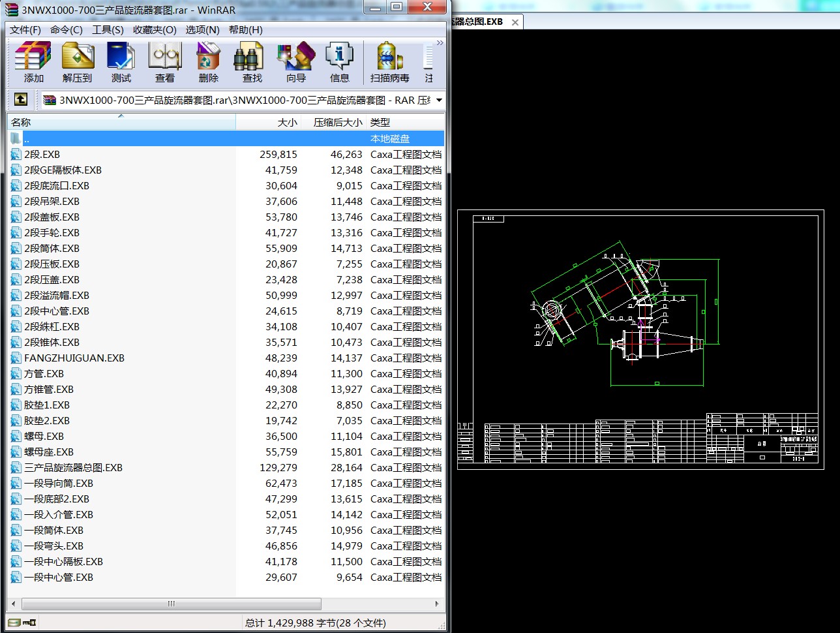Image resolution: width=840 pixels, height=633 pixels.
Task: Sort by 压缩后大小 column header
Action: (334, 122)
